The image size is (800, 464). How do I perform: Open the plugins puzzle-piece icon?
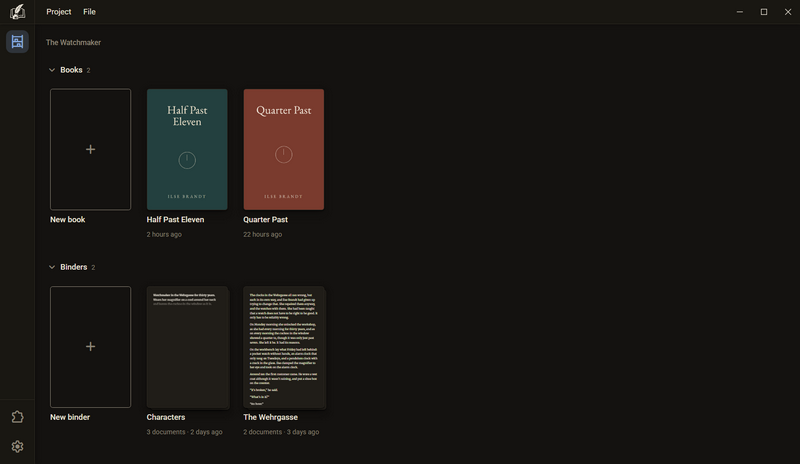(17, 417)
